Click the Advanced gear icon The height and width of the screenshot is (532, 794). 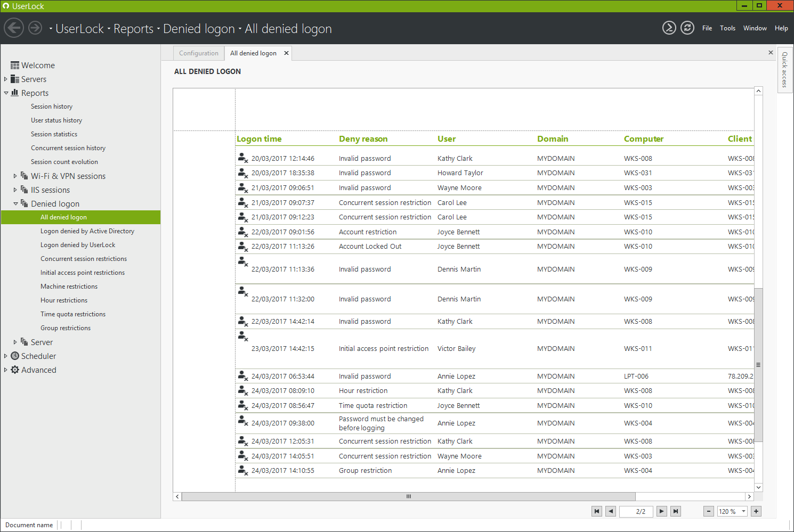[x=15, y=370]
